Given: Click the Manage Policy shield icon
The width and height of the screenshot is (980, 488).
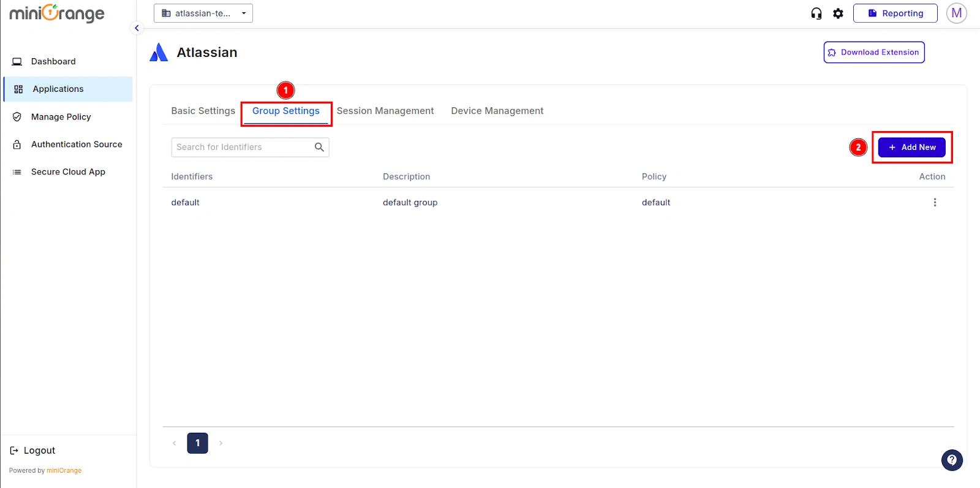Looking at the screenshot, I should pyautogui.click(x=17, y=117).
